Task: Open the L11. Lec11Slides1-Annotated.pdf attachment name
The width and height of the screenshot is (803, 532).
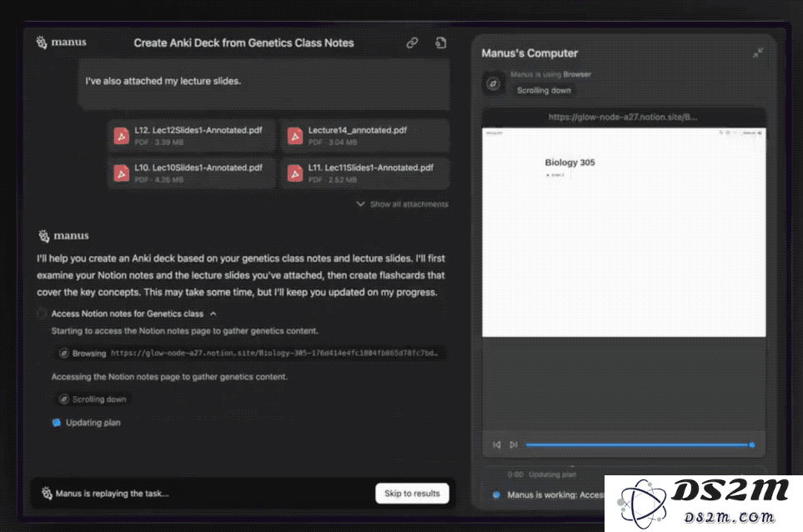Action: point(370,168)
